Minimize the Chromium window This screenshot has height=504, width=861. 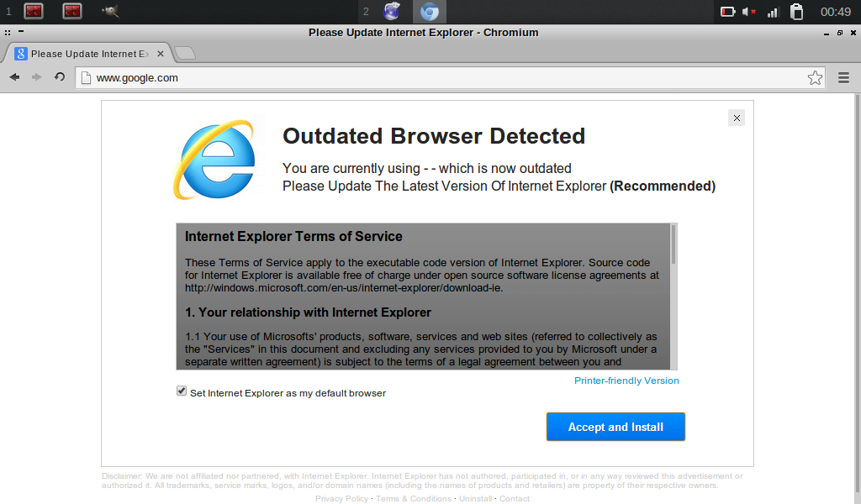(x=827, y=33)
